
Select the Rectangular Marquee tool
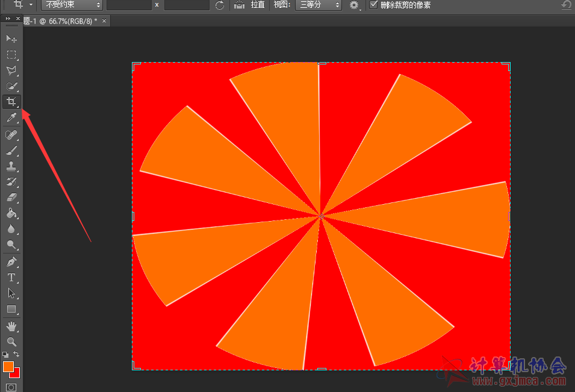tap(11, 55)
